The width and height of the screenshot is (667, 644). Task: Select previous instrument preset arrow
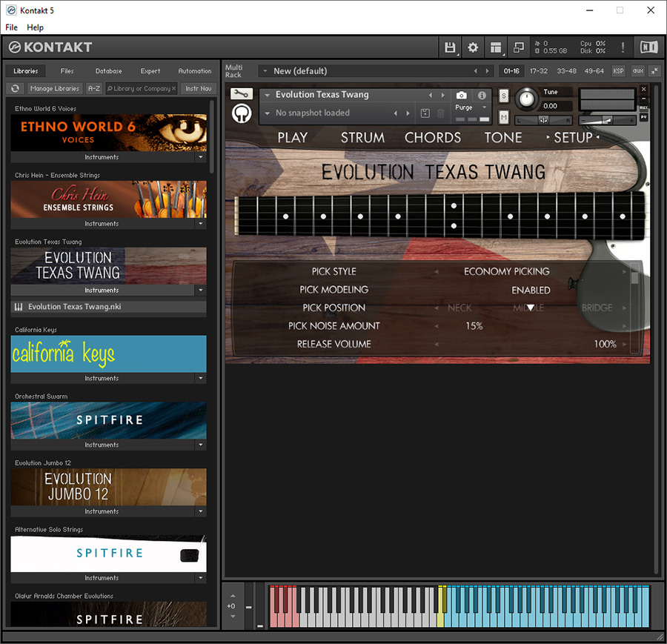[x=431, y=96]
